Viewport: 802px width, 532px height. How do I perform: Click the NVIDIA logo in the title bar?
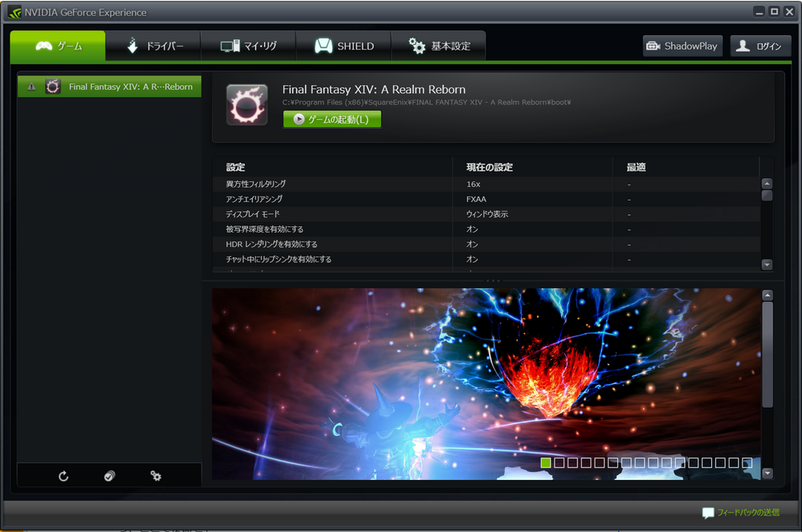pyautogui.click(x=14, y=12)
